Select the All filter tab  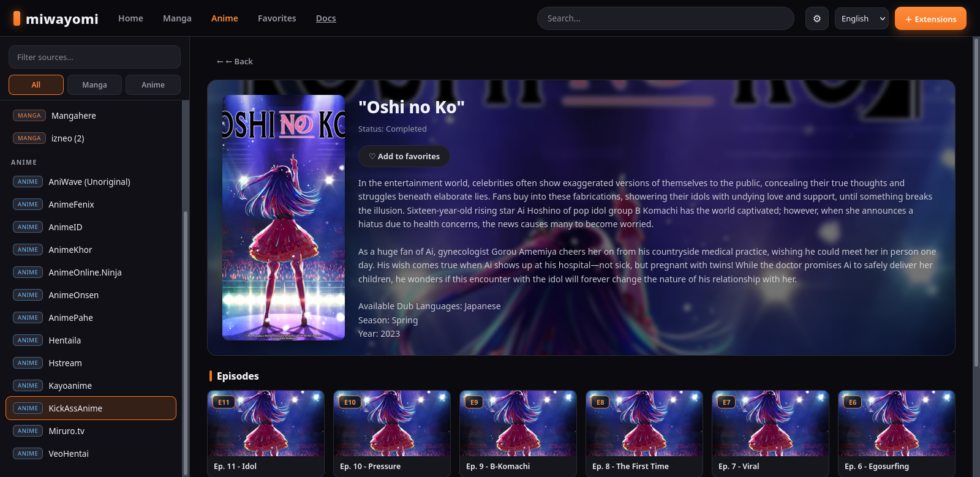click(36, 85)
